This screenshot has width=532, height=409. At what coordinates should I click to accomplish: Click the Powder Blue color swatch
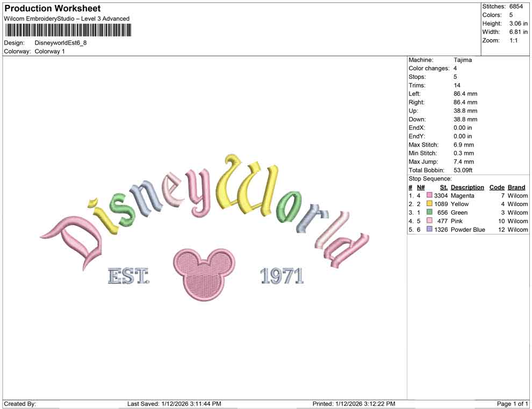[429, 230]
